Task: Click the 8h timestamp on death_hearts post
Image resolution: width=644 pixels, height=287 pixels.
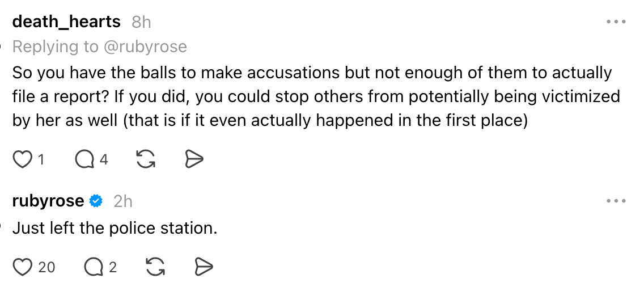Action: [x=141, y=22]
